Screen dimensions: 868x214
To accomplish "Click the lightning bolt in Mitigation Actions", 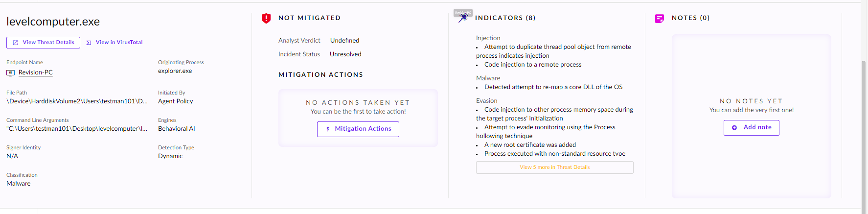I will (x=328, y=129).
